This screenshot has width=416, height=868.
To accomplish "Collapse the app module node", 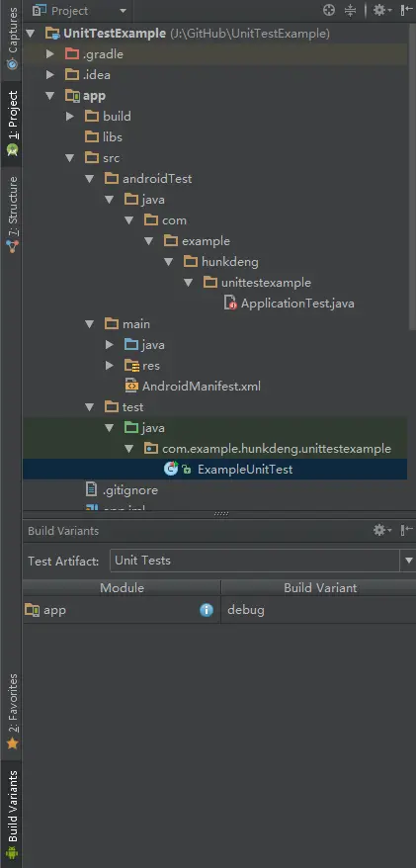I will (50, 96).
